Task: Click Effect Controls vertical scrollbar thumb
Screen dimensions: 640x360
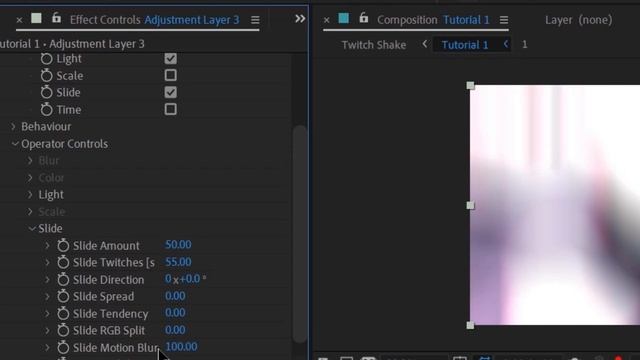Action: pos(300,234)
